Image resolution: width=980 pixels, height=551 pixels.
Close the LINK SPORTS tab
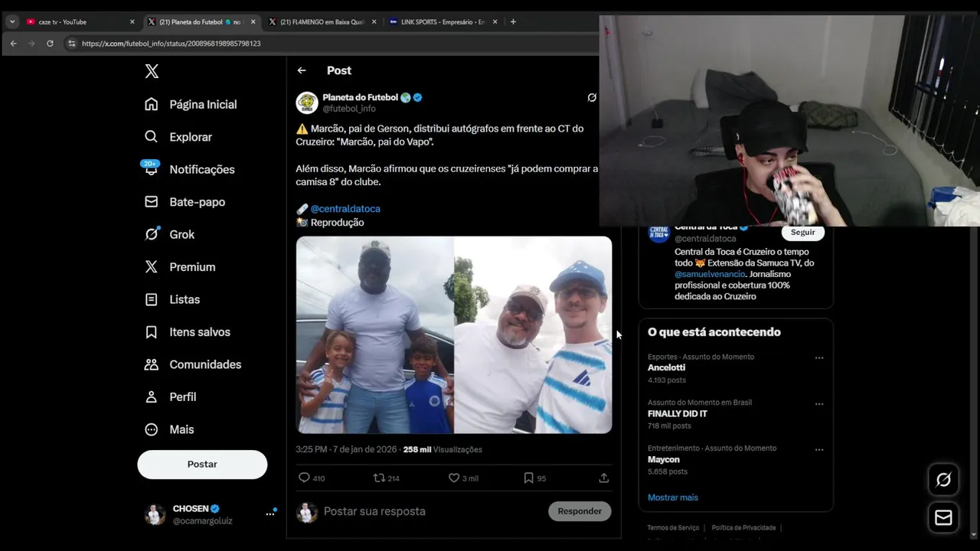pyautogui.click(x=495, y=21)
